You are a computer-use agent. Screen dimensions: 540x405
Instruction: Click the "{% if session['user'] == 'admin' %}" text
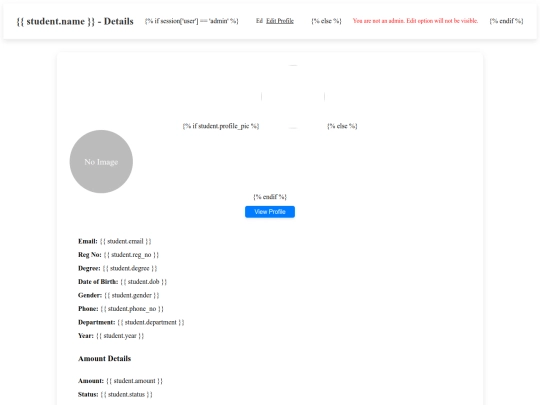[191, 21]
